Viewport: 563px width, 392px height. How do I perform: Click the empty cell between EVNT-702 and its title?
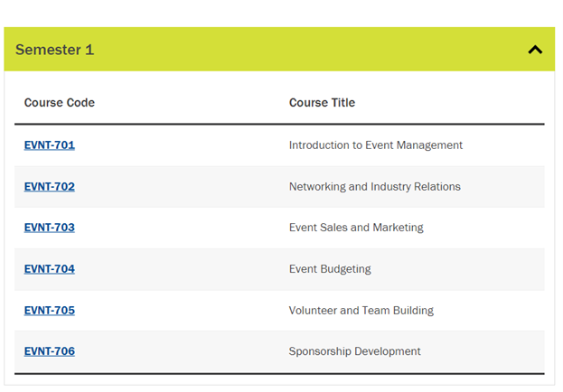[x=181, y=187]
